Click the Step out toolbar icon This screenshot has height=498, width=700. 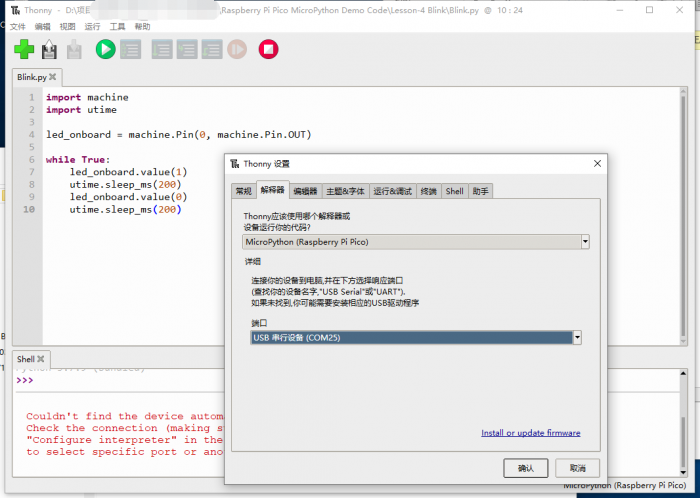pos(212,49)
